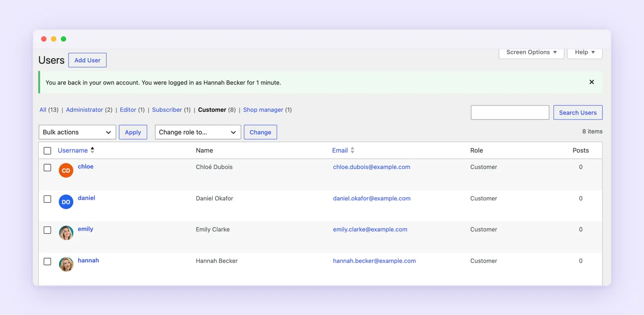Image resolution: width=644 pixels, height=315 pixels.
Task: Check the checkbox for user chloe
Action: pyautogui.click(x=47, y=167)
